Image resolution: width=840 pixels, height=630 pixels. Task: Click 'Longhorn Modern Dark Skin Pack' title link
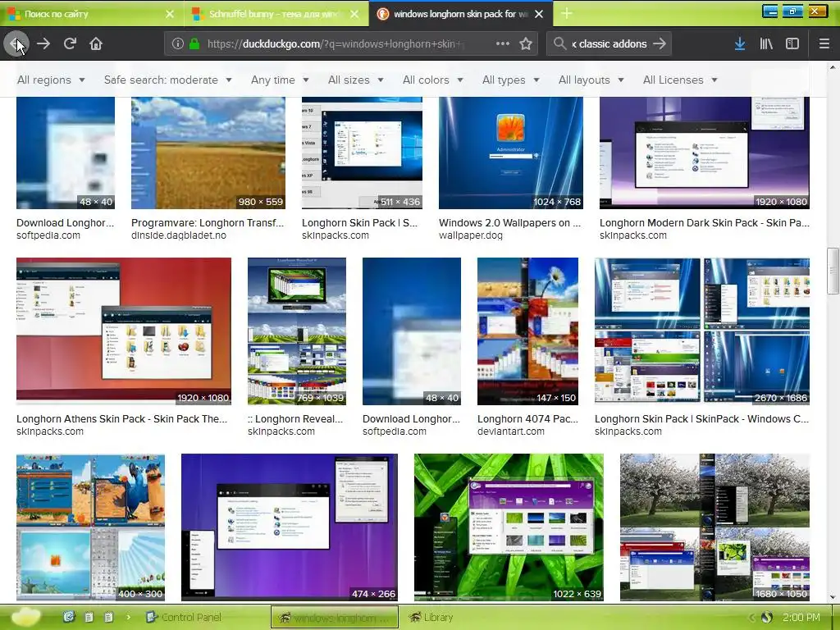pyautogui.click(x=705, y=223)
